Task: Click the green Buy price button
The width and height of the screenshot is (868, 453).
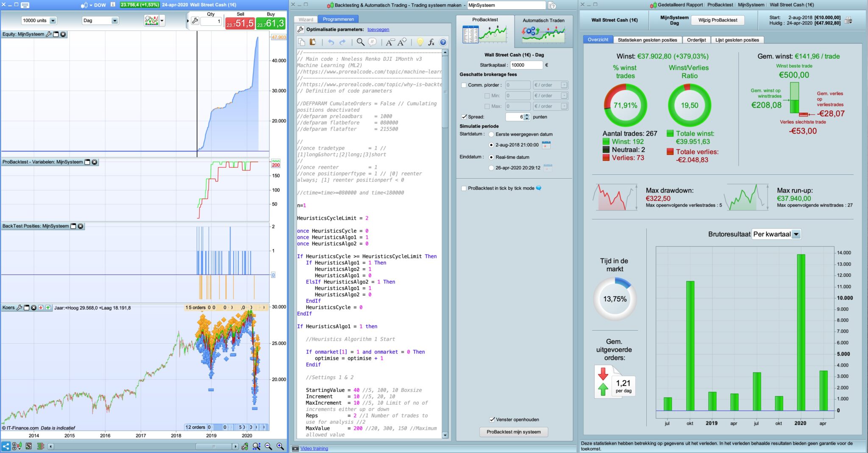Action: [x=270, y=24]
